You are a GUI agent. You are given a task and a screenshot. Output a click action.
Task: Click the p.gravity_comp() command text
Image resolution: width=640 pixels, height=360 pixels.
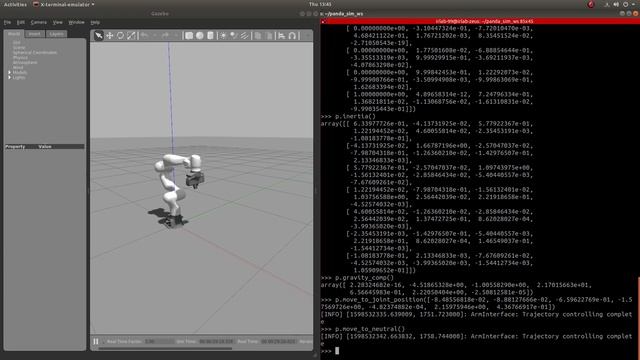click(x=364, y=278)
